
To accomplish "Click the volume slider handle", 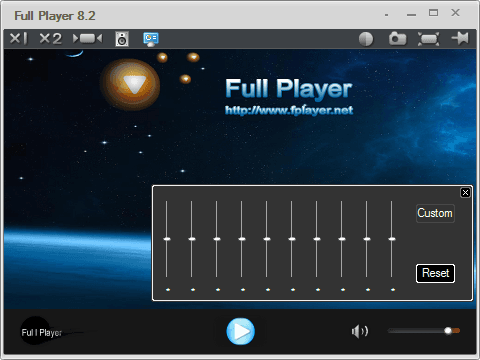I will 448,331.
